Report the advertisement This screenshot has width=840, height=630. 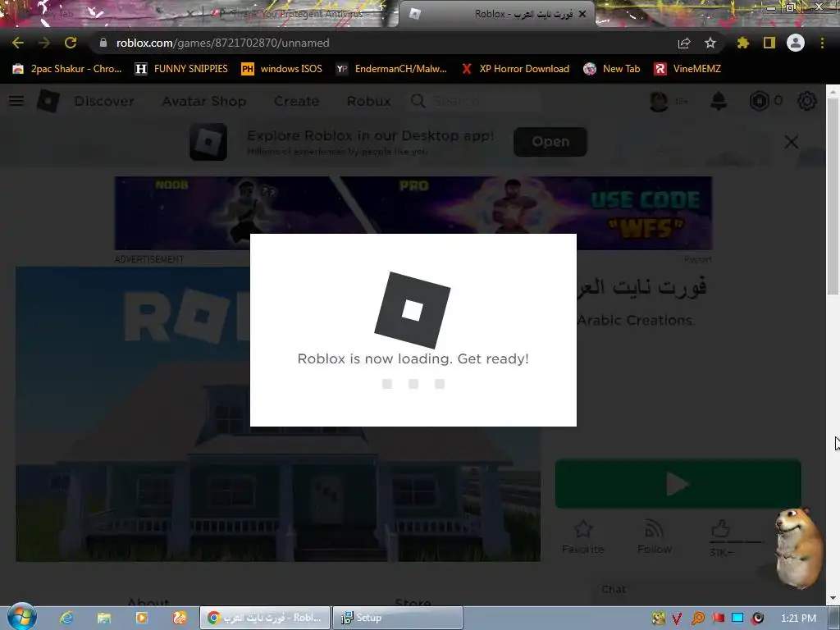697,259
